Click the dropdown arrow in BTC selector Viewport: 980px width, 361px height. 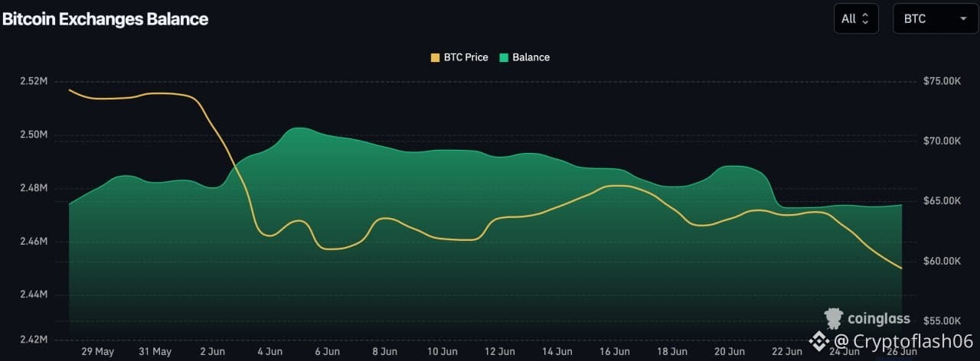click(963, 19)
